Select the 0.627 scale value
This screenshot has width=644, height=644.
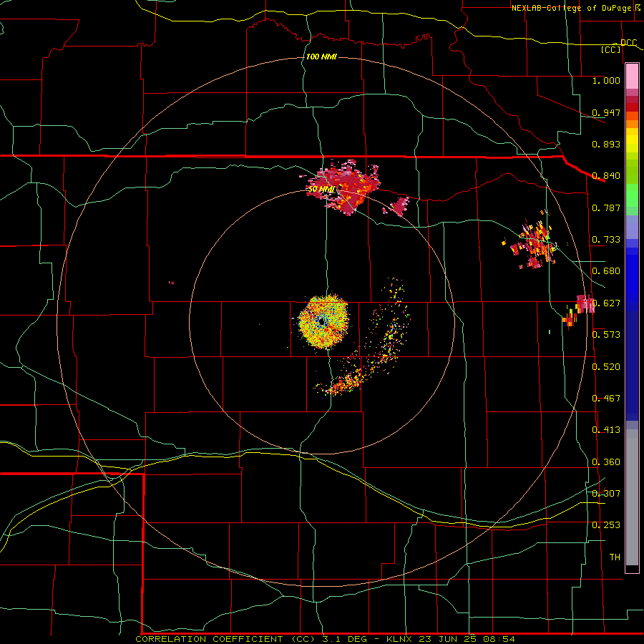[x=606, y=303]
